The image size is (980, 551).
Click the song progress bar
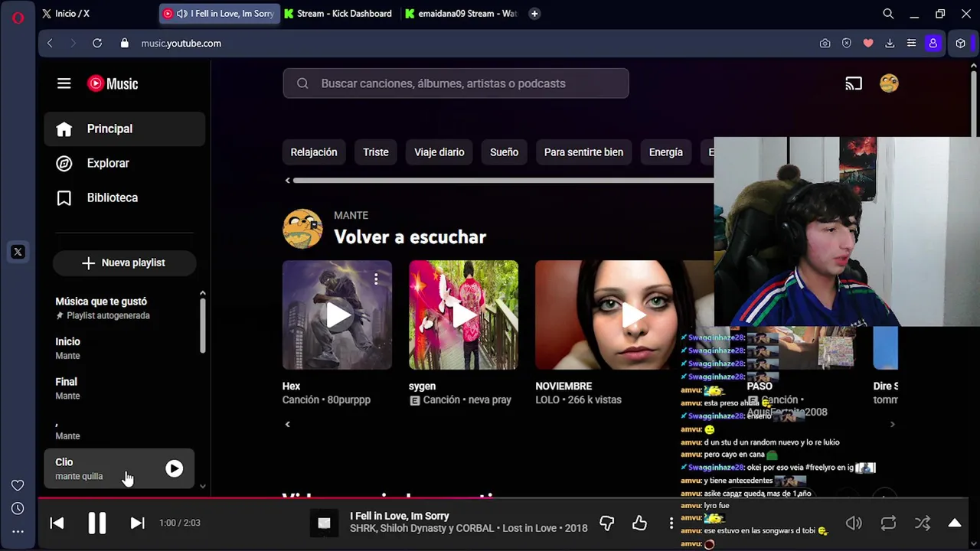click(503, 499)
